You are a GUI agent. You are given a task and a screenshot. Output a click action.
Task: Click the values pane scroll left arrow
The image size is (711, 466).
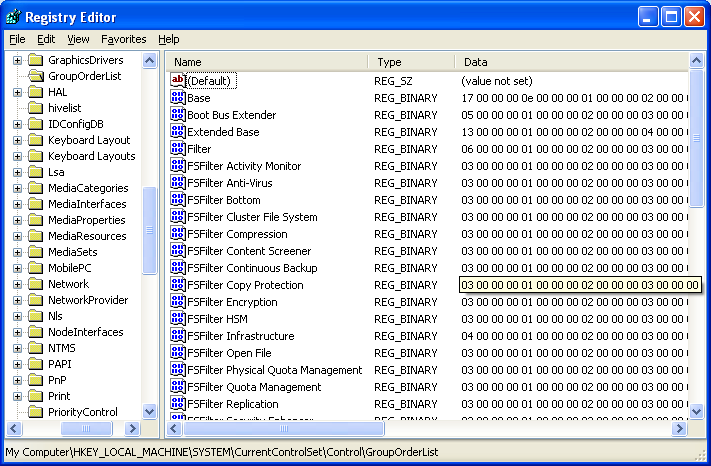coord(174,428)
